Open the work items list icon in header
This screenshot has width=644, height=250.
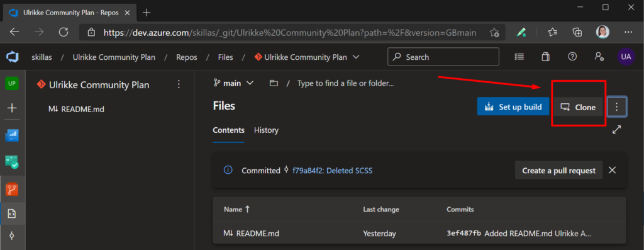coord(519,57)
